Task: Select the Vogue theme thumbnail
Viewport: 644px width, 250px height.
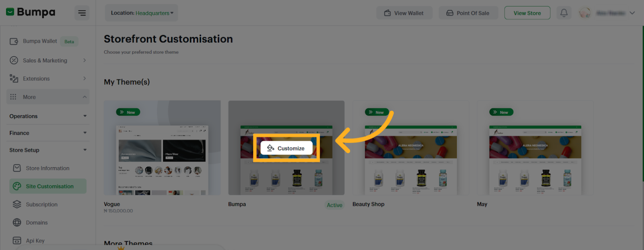Action: pos(162,148)
